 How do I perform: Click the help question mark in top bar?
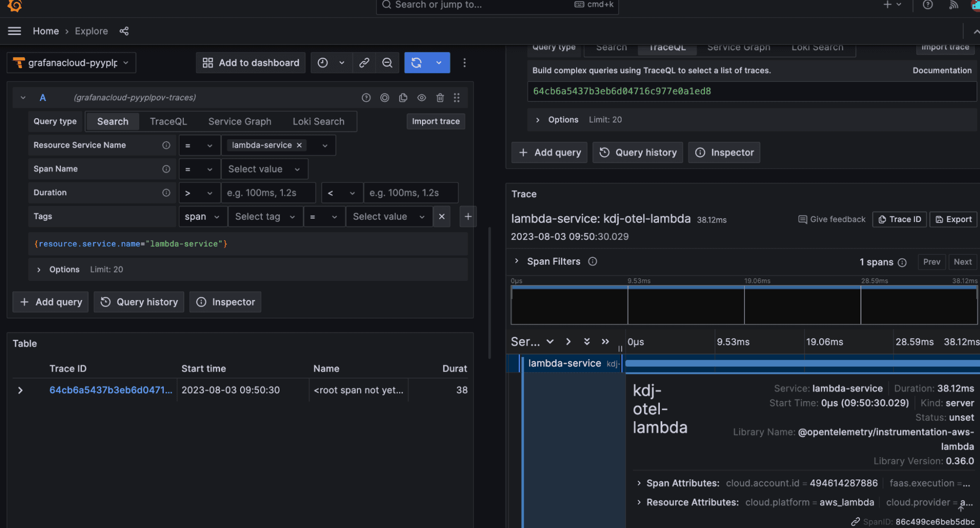(927, 5)
